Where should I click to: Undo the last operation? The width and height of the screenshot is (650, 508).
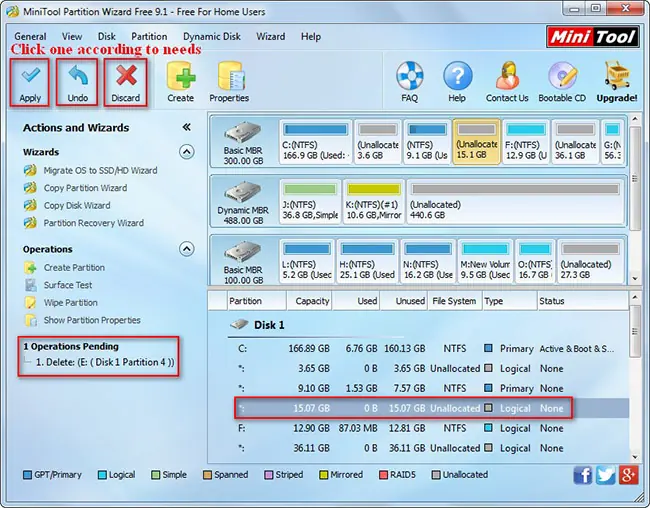[78, 83]
